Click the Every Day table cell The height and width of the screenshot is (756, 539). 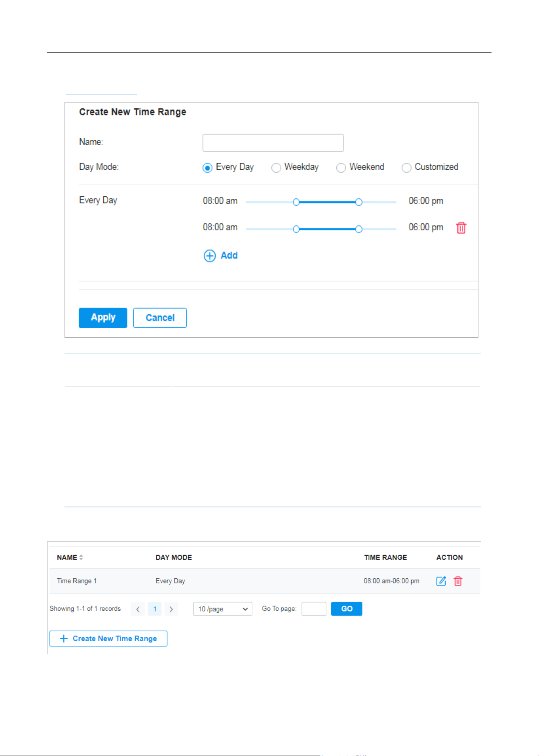(x=170, y=581)
